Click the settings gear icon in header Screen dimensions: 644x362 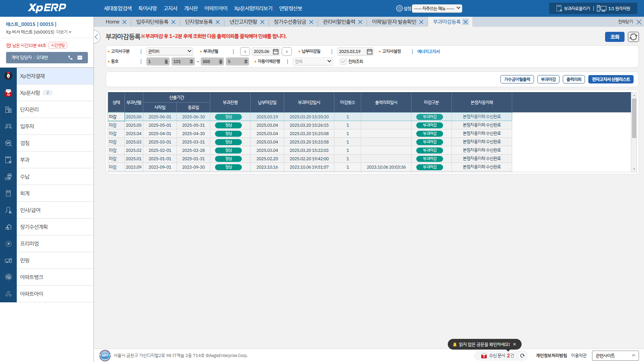(x=399, y=8)
